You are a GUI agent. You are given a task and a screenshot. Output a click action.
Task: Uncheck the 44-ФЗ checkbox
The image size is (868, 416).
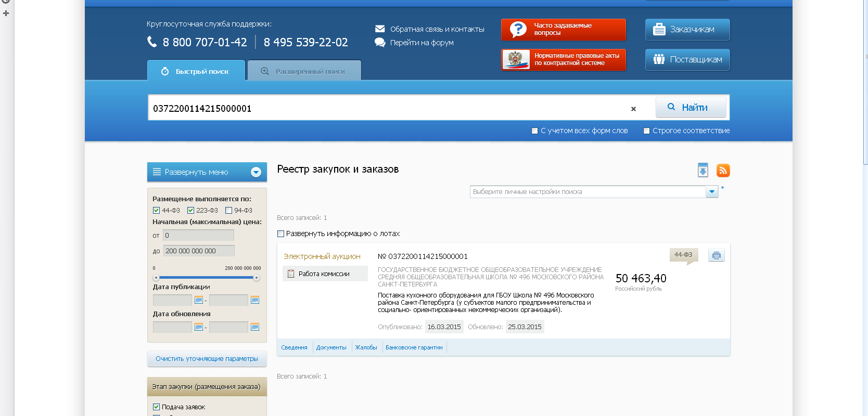tap(156, 211)
